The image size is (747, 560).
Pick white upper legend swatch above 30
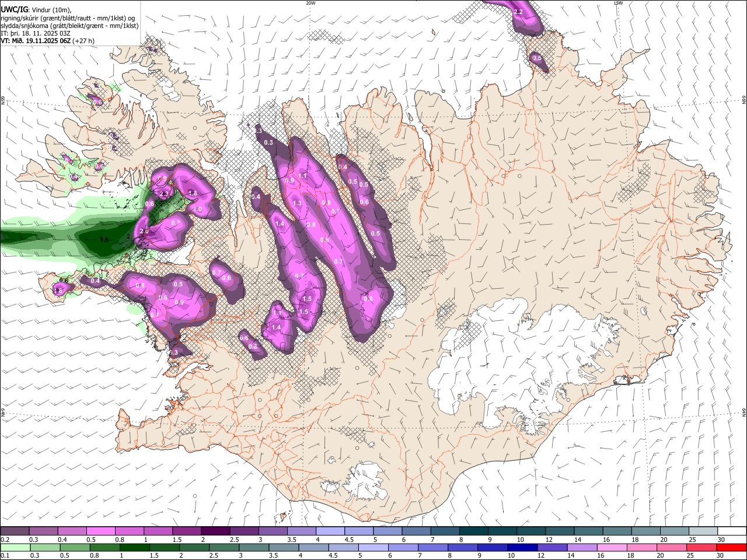click(732, 531)
